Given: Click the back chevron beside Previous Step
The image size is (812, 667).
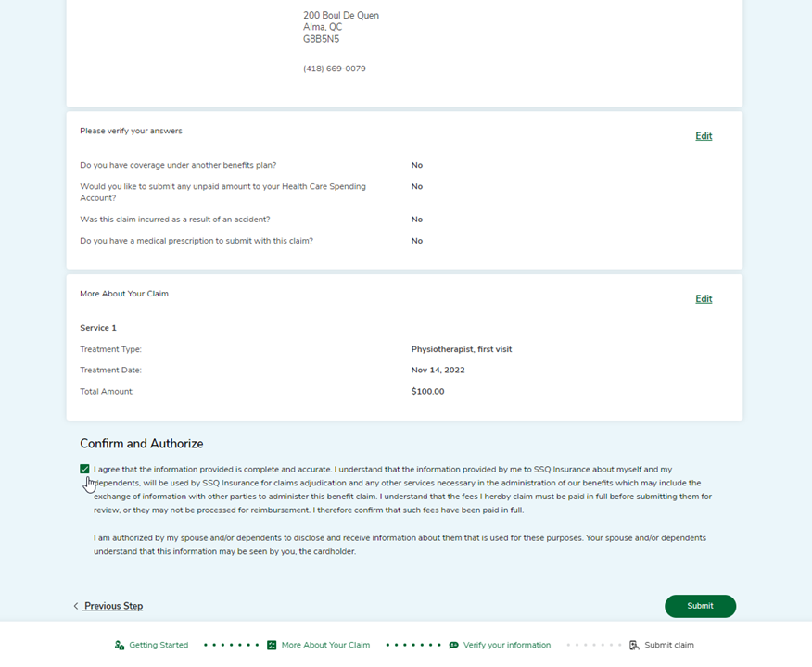Looking at the screenshot, I should [76, 606].
